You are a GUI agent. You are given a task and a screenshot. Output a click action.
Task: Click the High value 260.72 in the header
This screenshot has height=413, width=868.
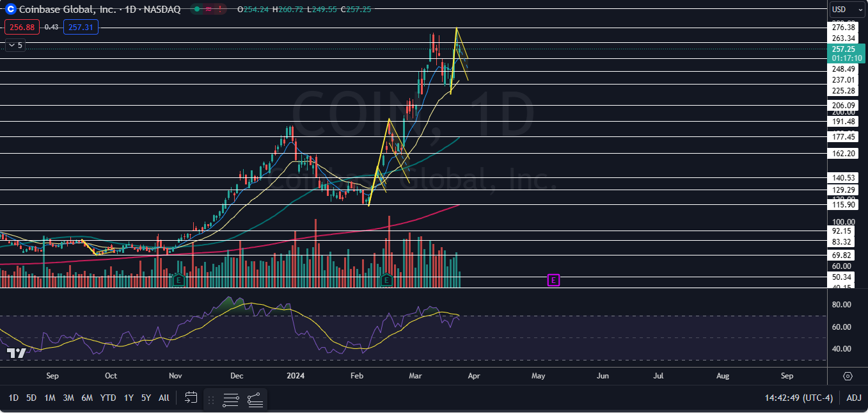pyautogui.click(x=289, y=10)
